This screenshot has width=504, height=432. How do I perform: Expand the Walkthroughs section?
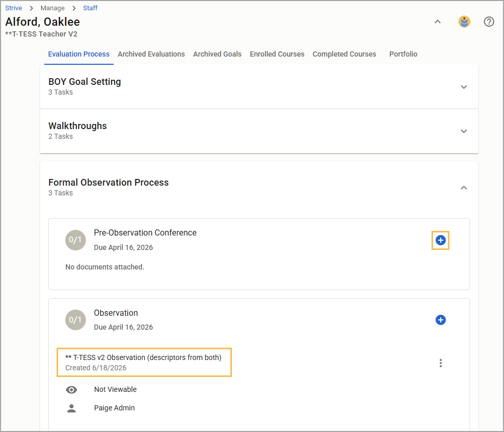(x=463, y=131)
